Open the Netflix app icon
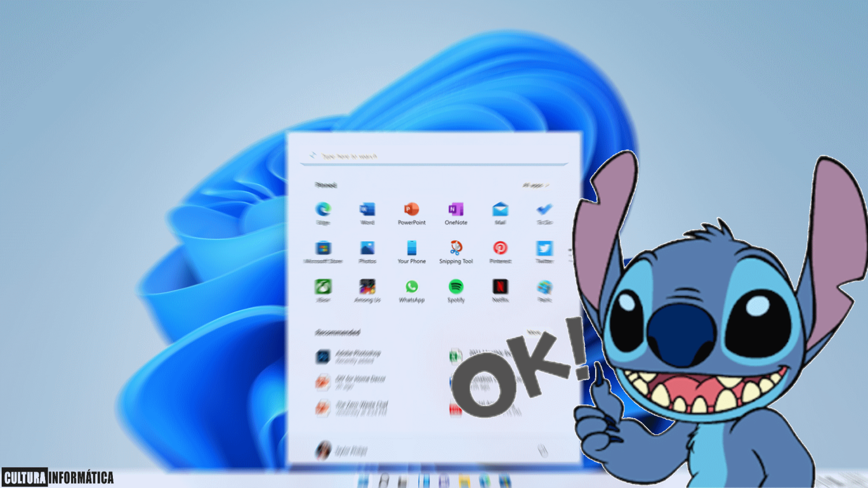The width and height of the screenshot is (868, 488). coord(500,286)
